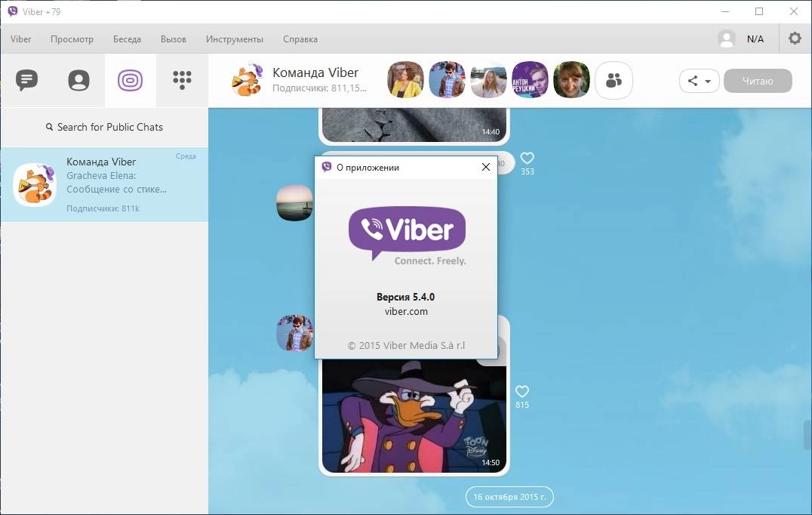This screenshot has height=515, width=812.
Task: Open the Вызов menu
Action: (x=174, y=39)
